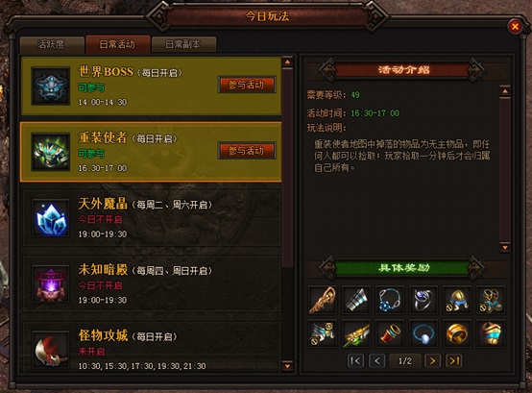The image size is (532, 393).
Task: Click the 天外魔晶 blue crystal icon
Action: click(x=51, y=218)
